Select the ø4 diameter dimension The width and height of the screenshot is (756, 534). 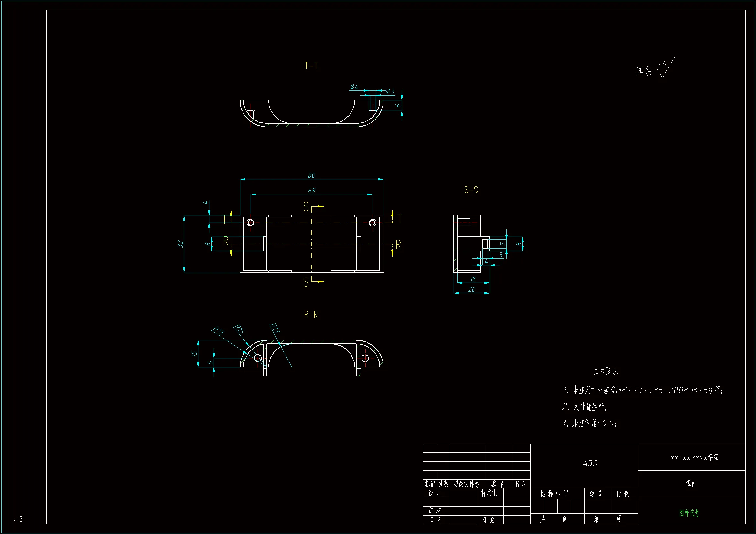coord(354,87)
